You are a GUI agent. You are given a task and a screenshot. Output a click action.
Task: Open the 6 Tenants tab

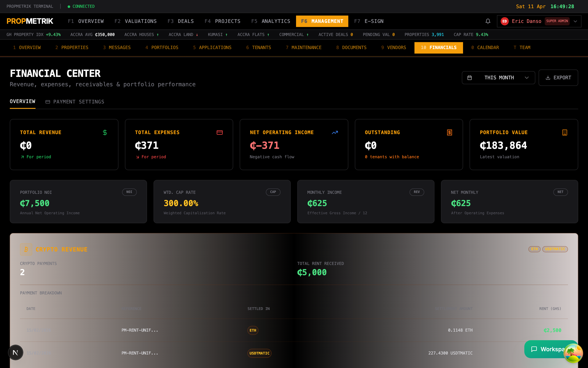coord(258,47)
